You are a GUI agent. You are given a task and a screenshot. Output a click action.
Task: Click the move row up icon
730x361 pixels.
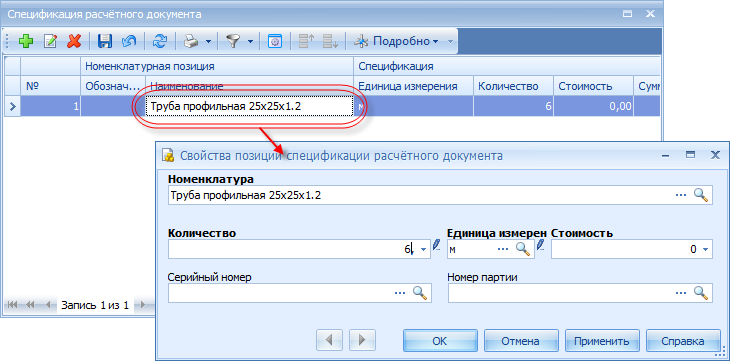point(306,41)
